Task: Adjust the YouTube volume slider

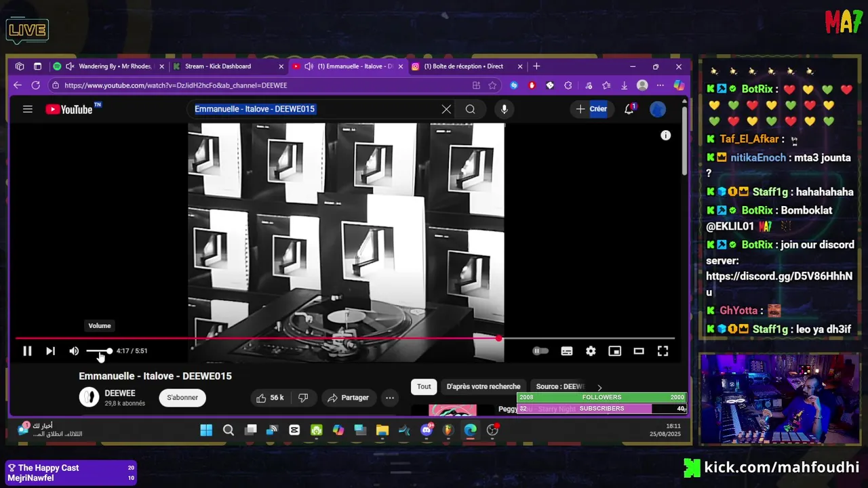Action: (x=99, y=351)
